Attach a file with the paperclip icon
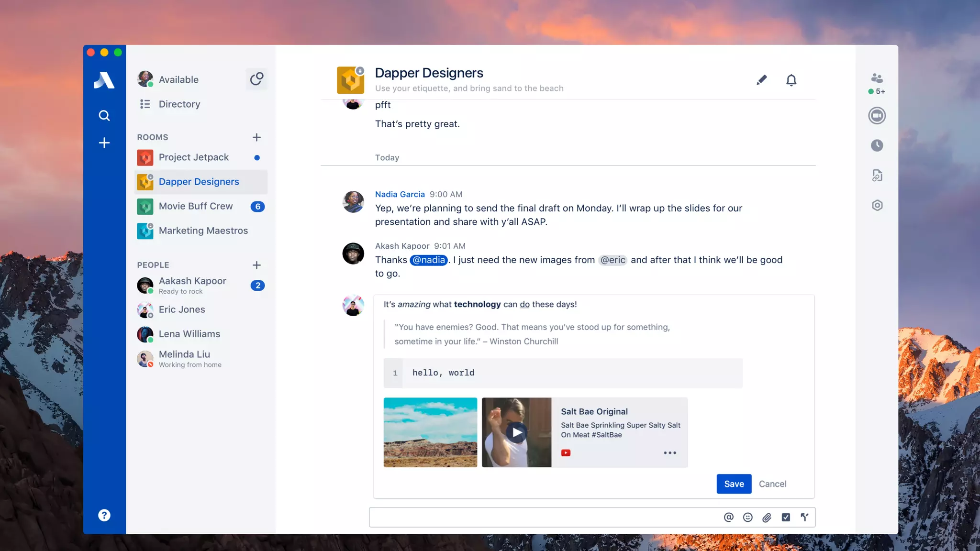 [767, 517]
